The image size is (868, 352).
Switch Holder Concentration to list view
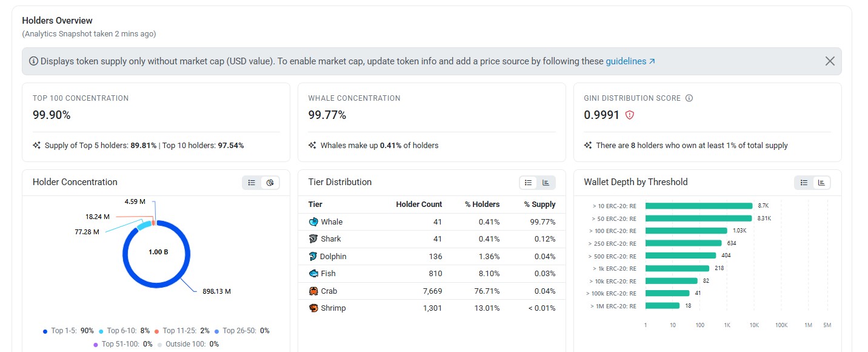[252, 183]
